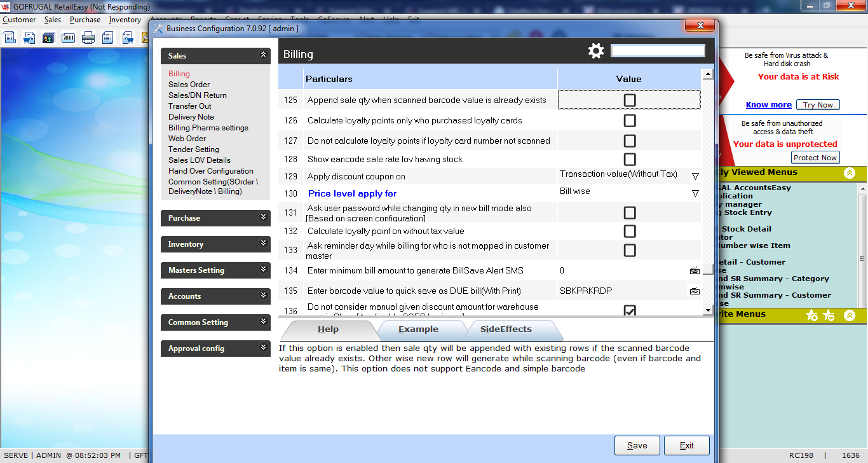Click the billing receipt toolbar icon
Image resolution: width=868 pixels, height=463 pixels.
pyautogui.click(x=10, y=38)
